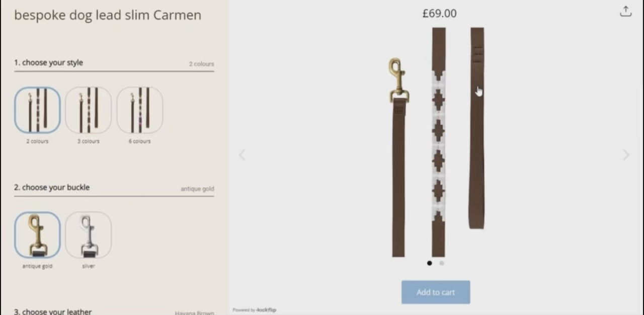This screenshot has height=315, width=644.
Task: Click the product title 'bespoke dog lead slim Carmen'
Action: click(x=108, y=15)
